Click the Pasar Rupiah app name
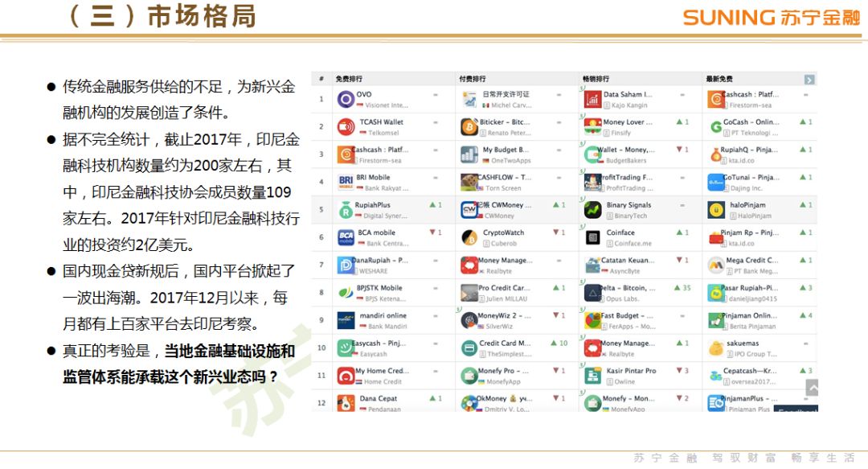Image resolution: width=868 pixels, height=469 pixels. [x=750, y=288]
